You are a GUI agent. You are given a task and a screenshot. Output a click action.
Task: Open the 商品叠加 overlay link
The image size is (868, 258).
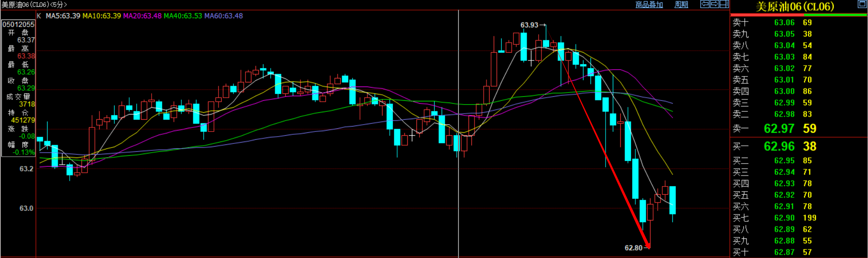click(x=649, y=5)
